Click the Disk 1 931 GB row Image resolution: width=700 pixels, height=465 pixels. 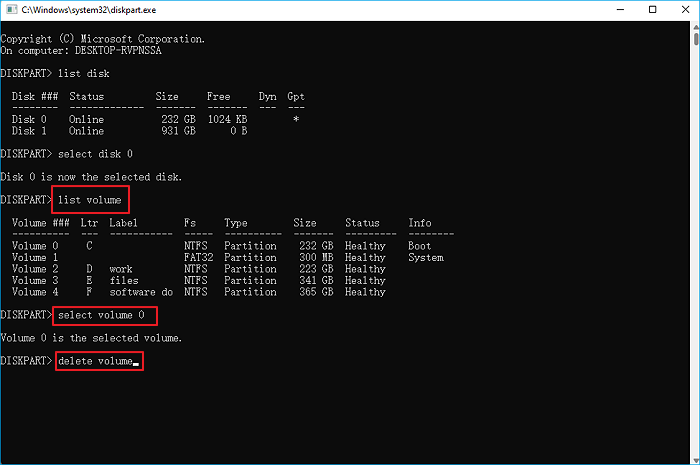[150, 131]
